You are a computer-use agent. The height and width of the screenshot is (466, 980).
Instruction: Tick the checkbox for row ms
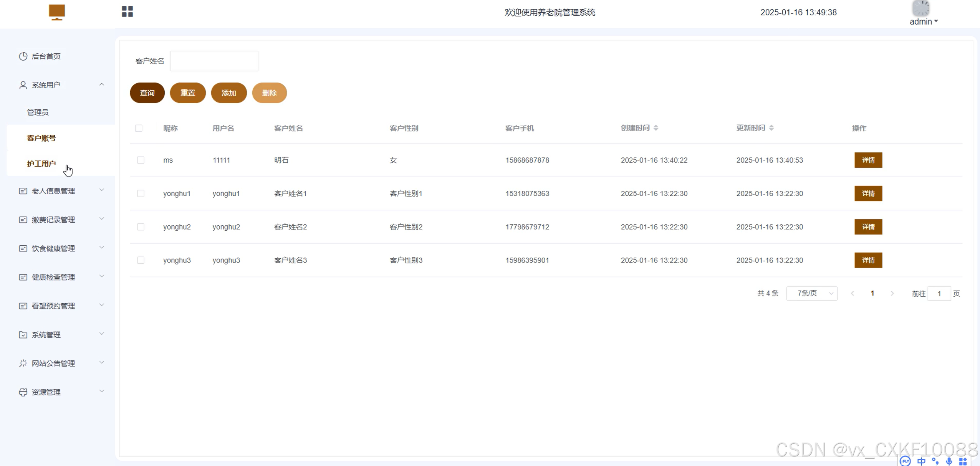coord(141,160)
